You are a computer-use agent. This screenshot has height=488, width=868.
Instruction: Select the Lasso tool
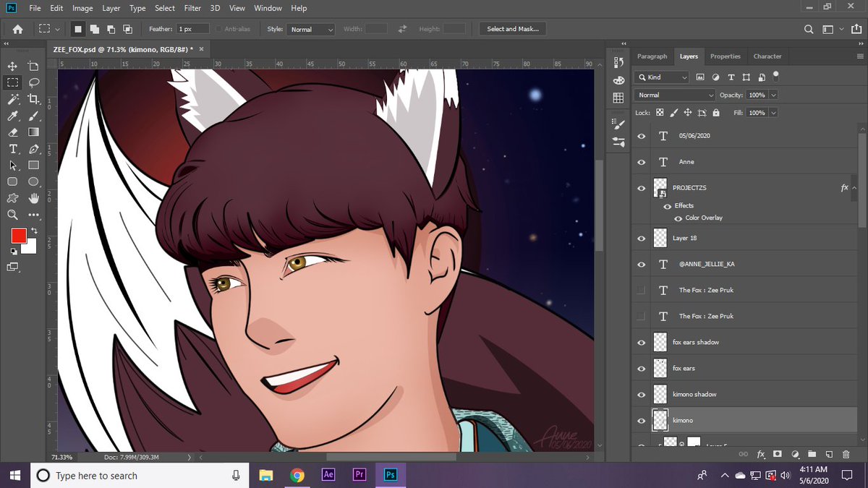click(x=33, y=82)
